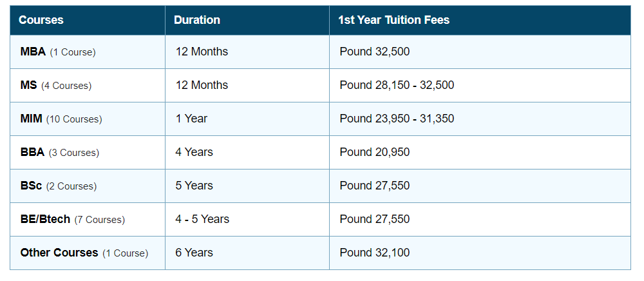Click the Other Courses duration cell 6 Years
Image resolution: width=644 pixels, height=281 pixels.
pyautogui.click(x=194, y=253)
